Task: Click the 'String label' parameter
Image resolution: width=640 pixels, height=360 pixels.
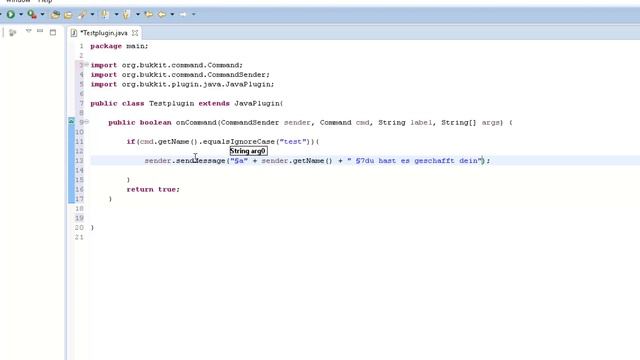Action: 405,122
